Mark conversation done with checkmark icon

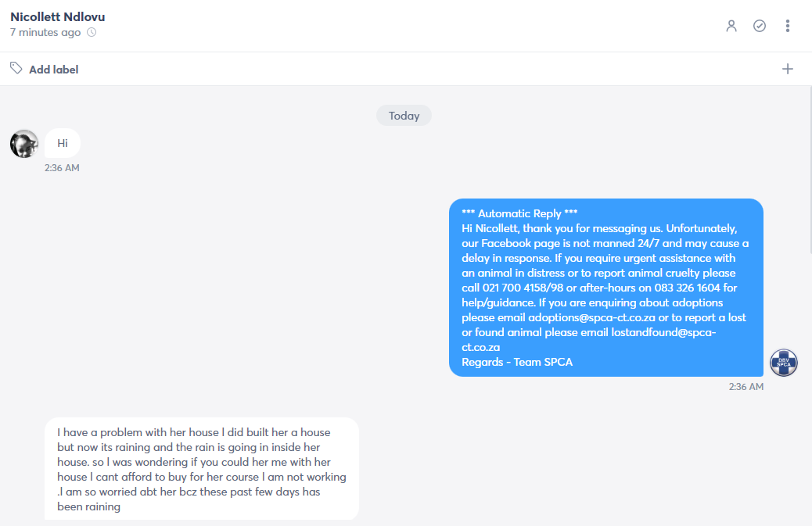(x=759, y=26)
